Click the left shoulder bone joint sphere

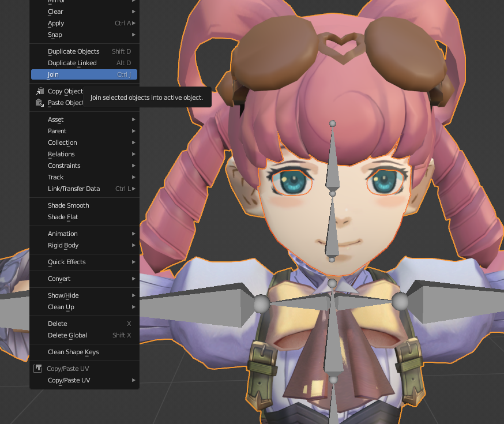click(x=262, y=303)
